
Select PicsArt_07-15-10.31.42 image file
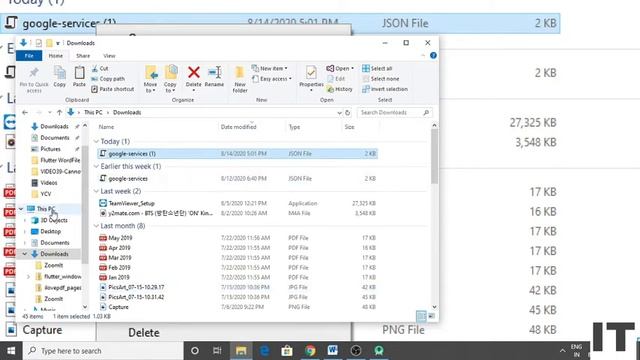point(237,297)
